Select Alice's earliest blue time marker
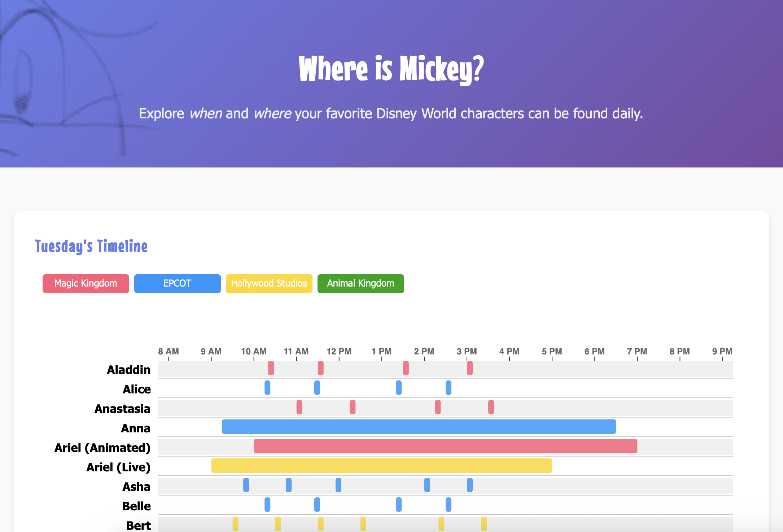Viewport: 783px width, 532px height. [x=267, y=388]
